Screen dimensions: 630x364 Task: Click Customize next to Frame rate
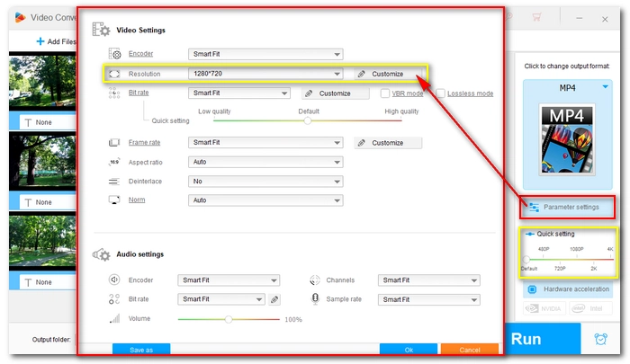[388, 143]
